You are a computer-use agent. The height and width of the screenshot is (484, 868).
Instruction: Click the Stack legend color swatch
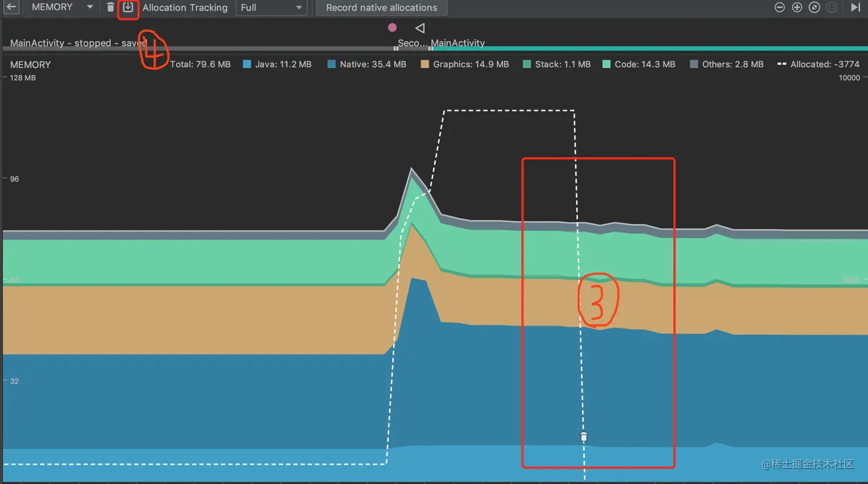point(526,64)
